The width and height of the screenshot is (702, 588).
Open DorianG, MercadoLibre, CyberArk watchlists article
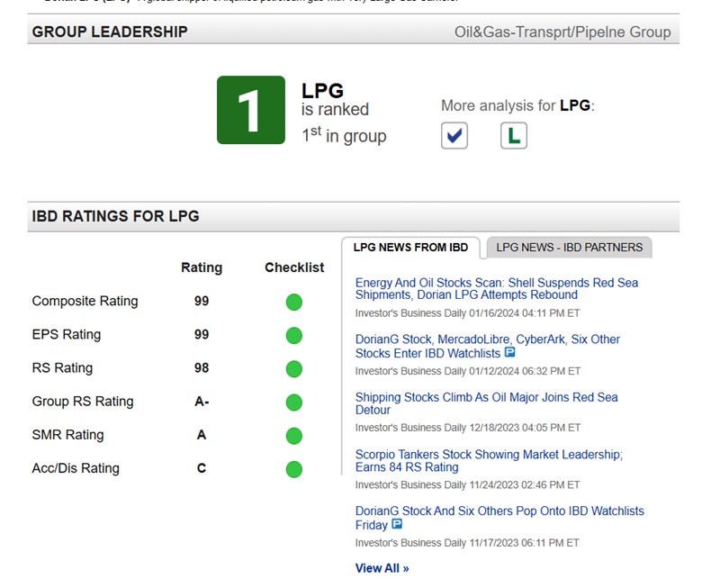coord(488,346)
